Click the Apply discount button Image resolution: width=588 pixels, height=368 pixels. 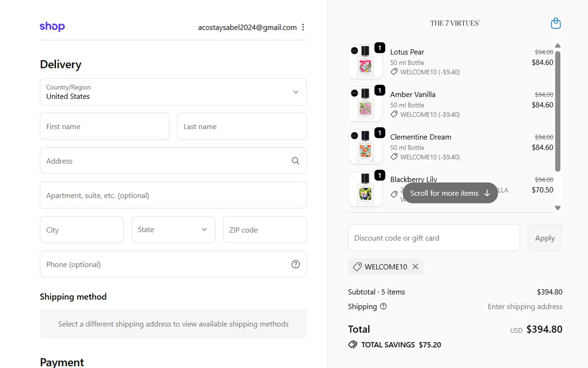545,238
